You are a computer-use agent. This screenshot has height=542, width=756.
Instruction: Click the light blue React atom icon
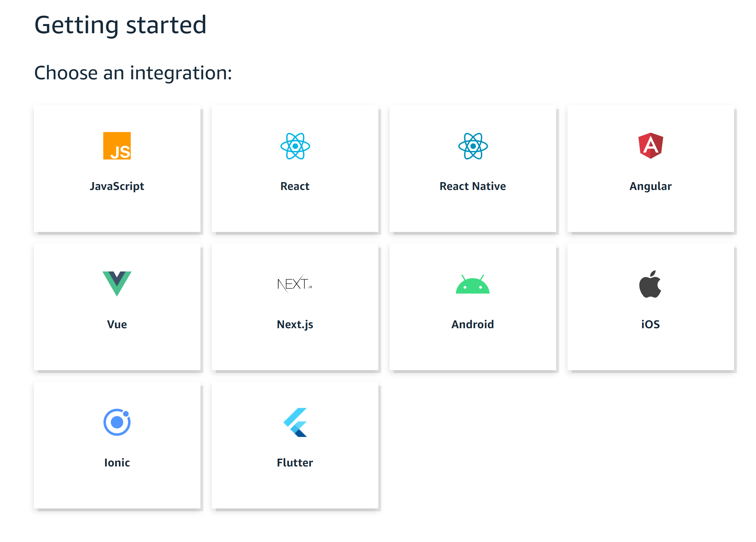[295, 146]
